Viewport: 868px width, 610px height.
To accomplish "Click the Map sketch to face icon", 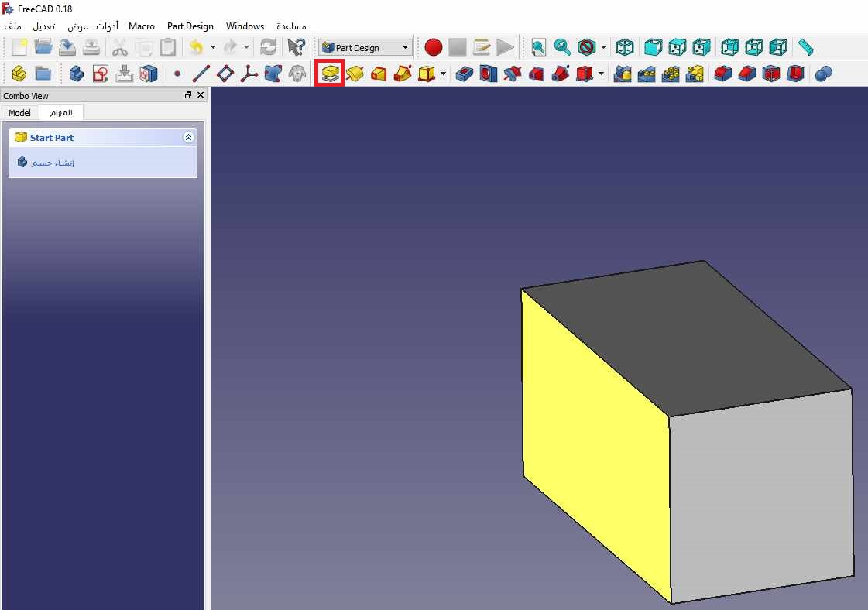I will pos(149,73).
